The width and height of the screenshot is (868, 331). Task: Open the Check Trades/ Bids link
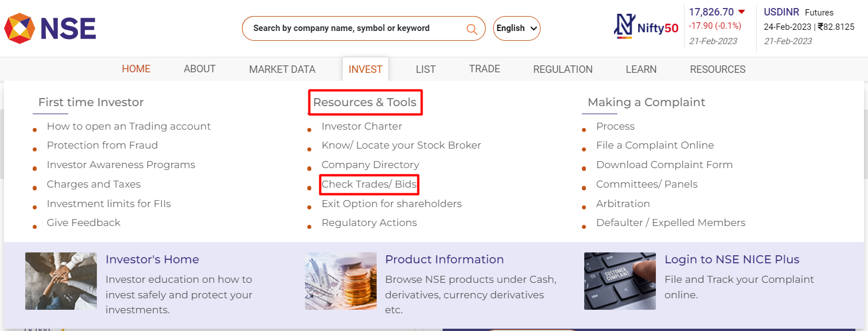tap(369, 184)
